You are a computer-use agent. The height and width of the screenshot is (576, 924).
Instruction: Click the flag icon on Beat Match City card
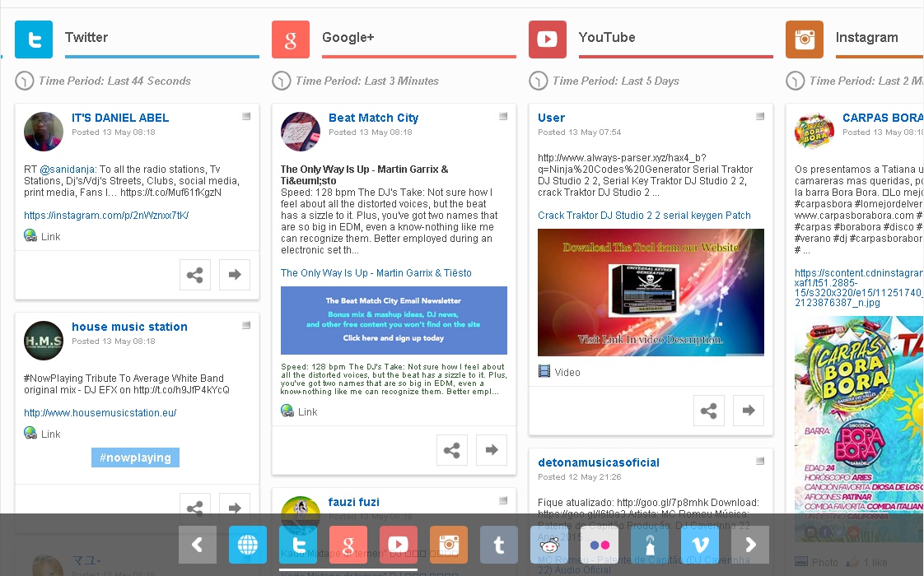[503, 116]
